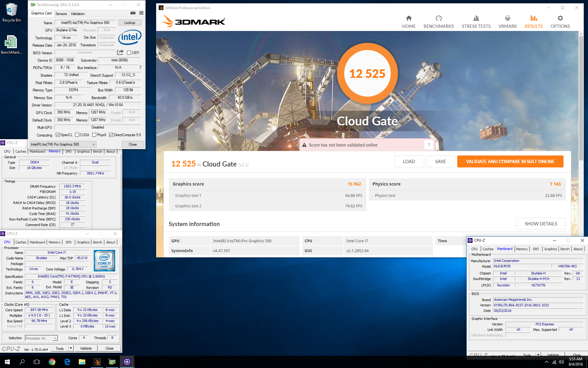Open the CPU-Z Tools dropdown arrow

click(71, 348)
